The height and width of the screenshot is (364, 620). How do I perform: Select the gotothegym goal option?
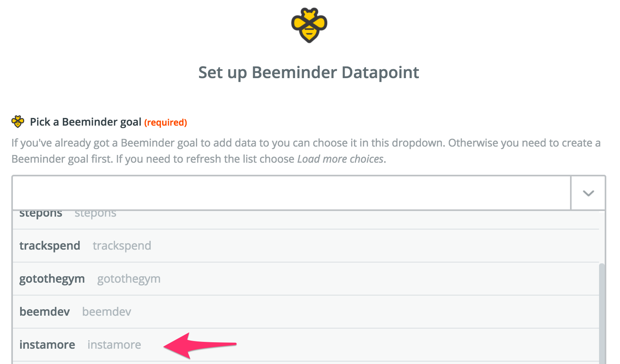point(52,278)
